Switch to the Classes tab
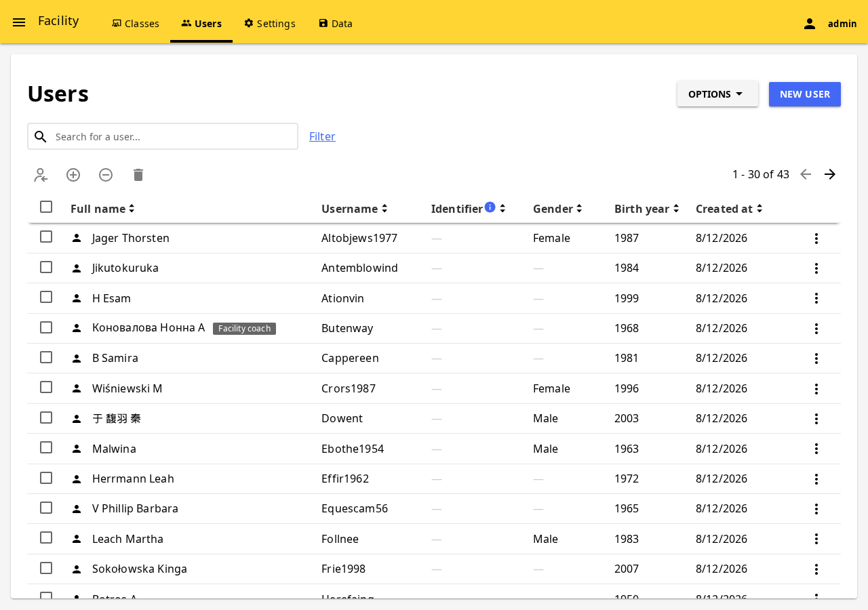Screen dimensions: 868x610 coord(136,23)
